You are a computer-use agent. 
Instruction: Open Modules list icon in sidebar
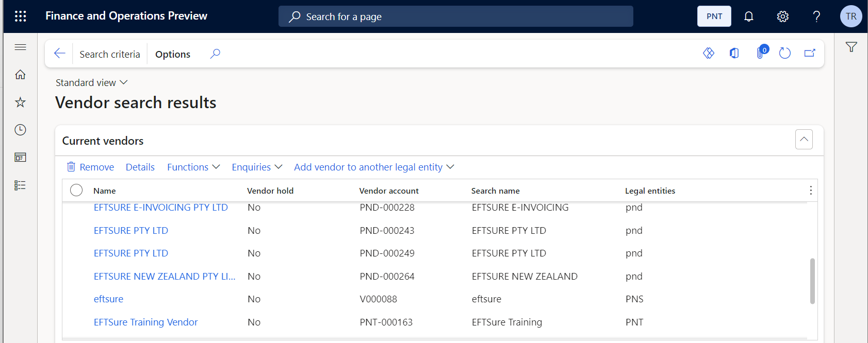(21, 185)
